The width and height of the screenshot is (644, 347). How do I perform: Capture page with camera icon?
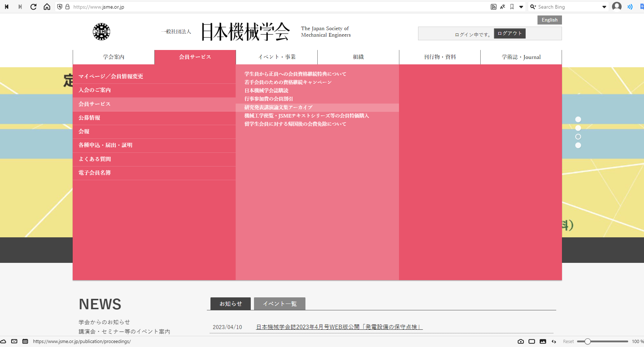click(521, 341)
